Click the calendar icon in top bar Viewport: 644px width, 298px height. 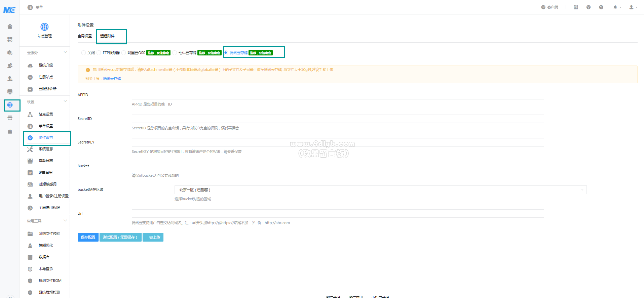576,7
